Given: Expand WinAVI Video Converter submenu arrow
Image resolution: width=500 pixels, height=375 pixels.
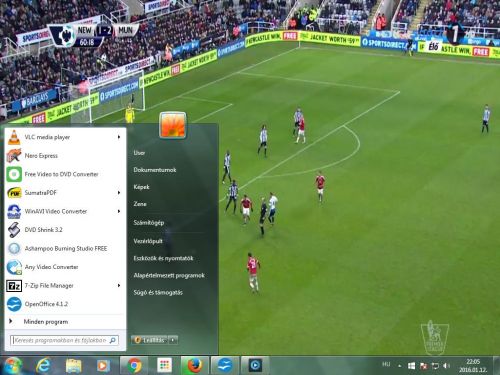Looking at the screenshot, I should point(119,211).
